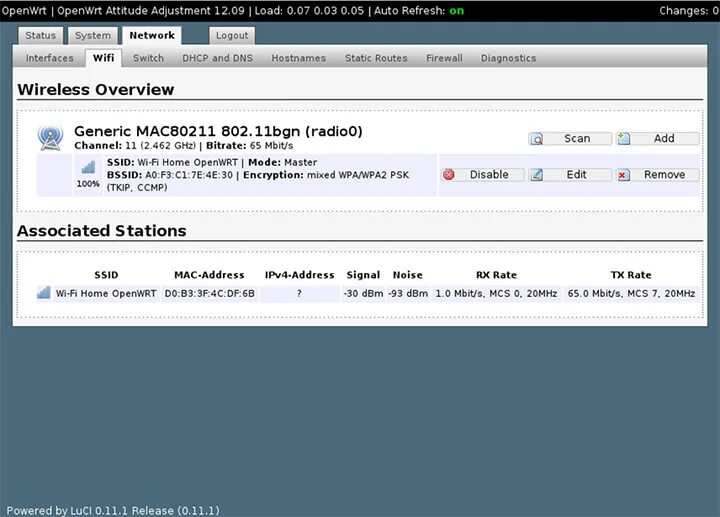Click the BSSID A0:F3:C1:7E:4E:30 text
720x517 pixels.
pos(170,175)
